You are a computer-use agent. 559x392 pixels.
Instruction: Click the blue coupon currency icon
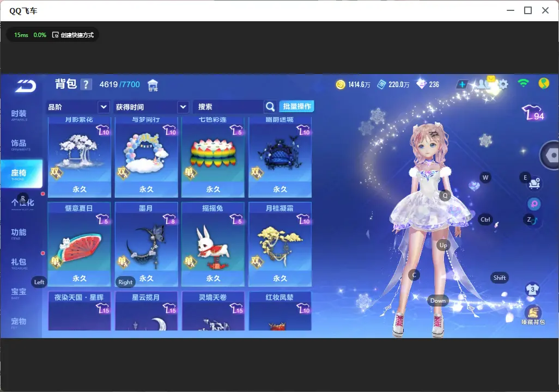381,84
